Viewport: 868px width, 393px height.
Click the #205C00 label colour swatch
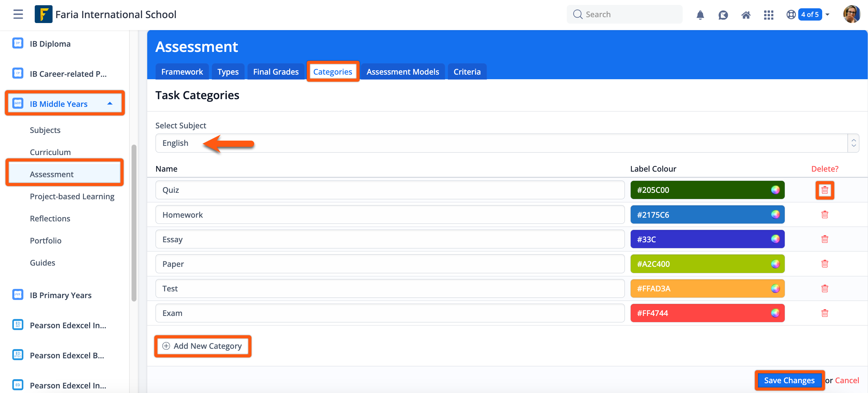click(707, 190)
